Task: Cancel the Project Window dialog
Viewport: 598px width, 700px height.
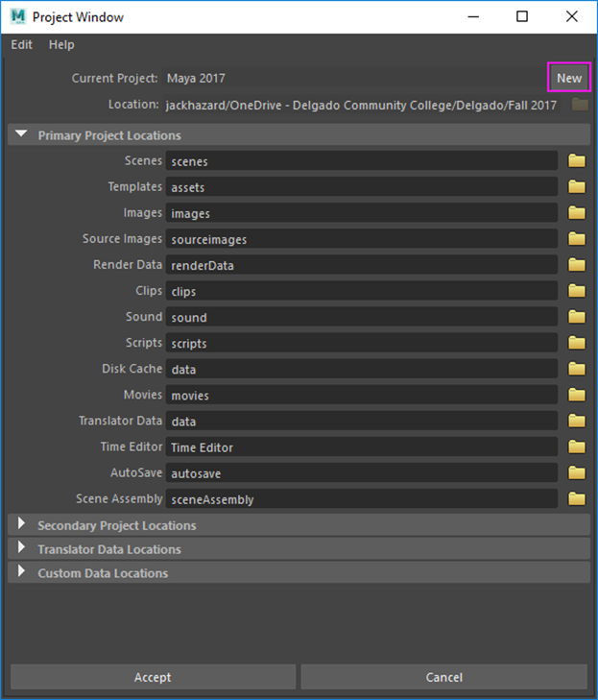Action: click(x=444, y=677)
